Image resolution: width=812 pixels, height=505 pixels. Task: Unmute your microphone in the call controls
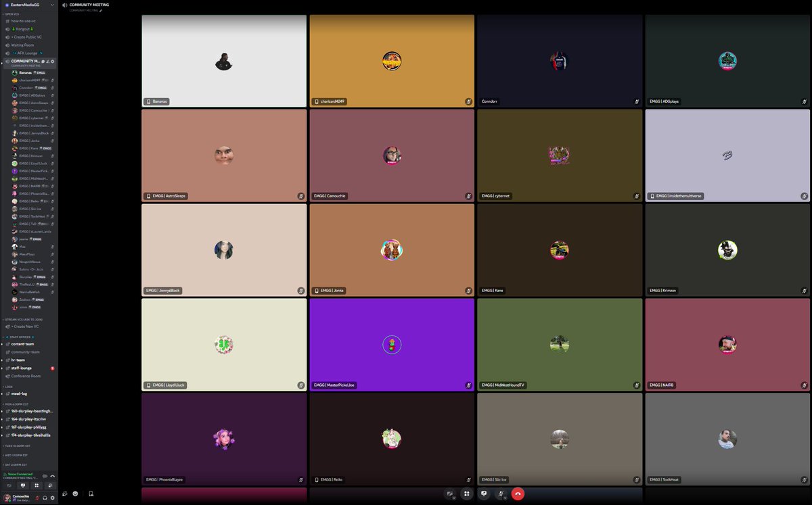coord(501,494)
